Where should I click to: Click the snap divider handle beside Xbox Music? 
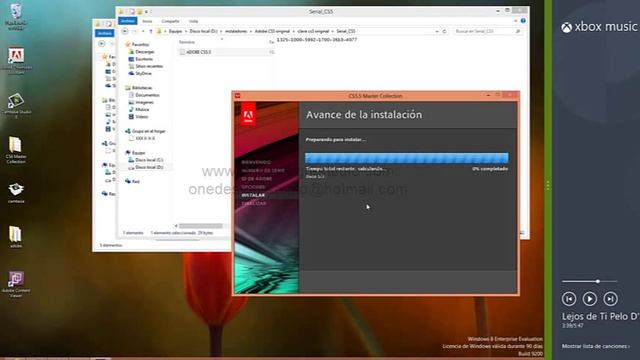pyautogui.click(x=548, y=186)
